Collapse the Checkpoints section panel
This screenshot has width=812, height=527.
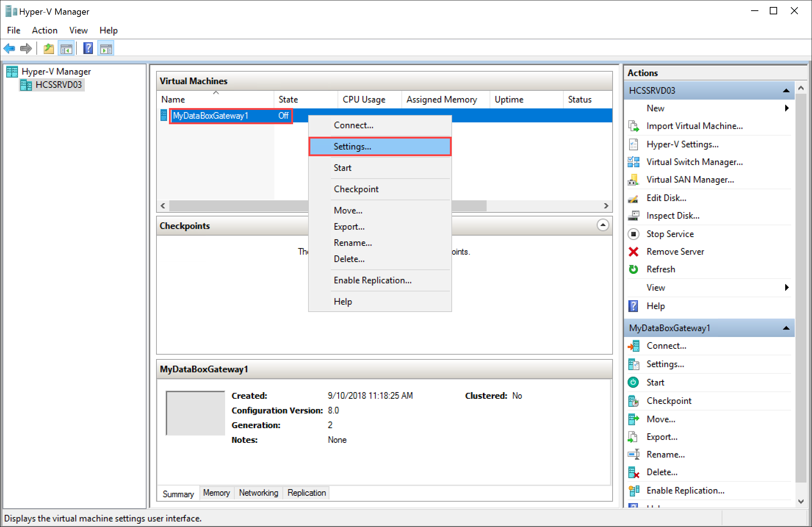(x=603, y=226)
